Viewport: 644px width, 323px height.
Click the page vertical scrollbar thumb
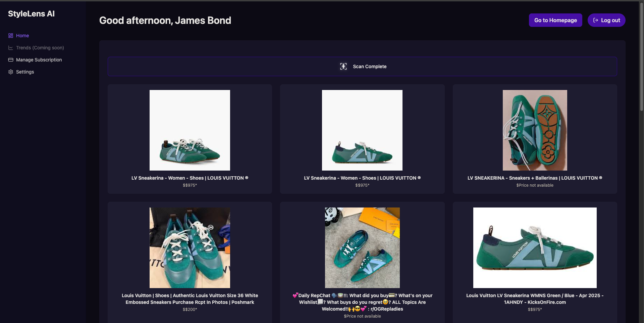(x=641, y=57)
